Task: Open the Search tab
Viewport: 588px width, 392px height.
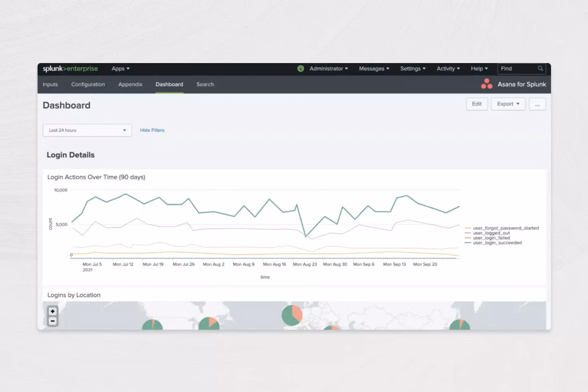Action: coord(205,84)
